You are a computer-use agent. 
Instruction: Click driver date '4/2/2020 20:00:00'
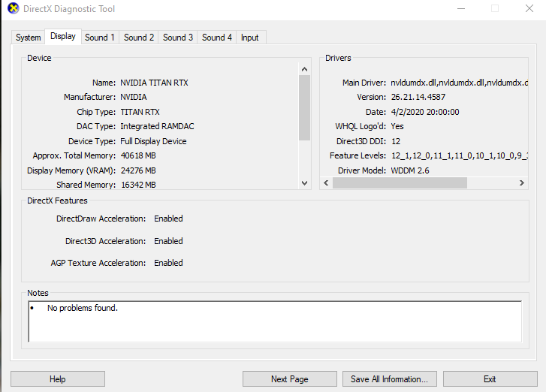tap(425, 112)
